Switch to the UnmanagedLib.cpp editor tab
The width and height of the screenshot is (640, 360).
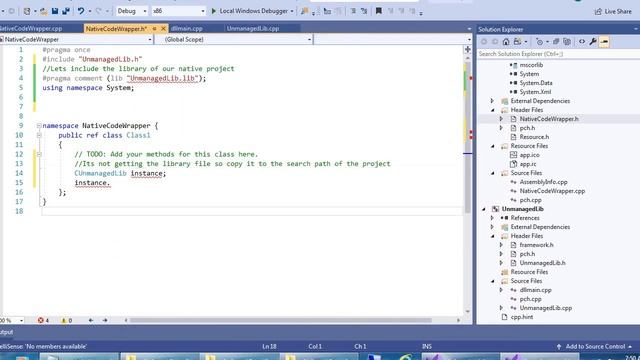[253, 29]
